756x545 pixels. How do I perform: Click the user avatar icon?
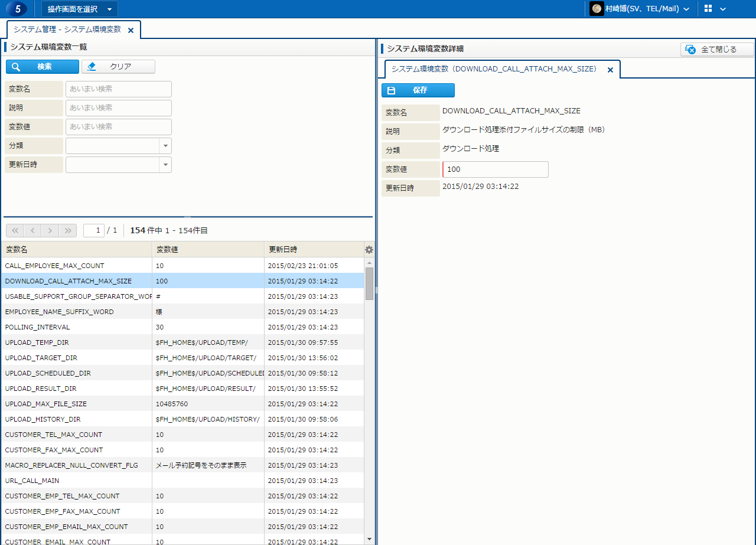pyautogui.click(x=597, y=9)
